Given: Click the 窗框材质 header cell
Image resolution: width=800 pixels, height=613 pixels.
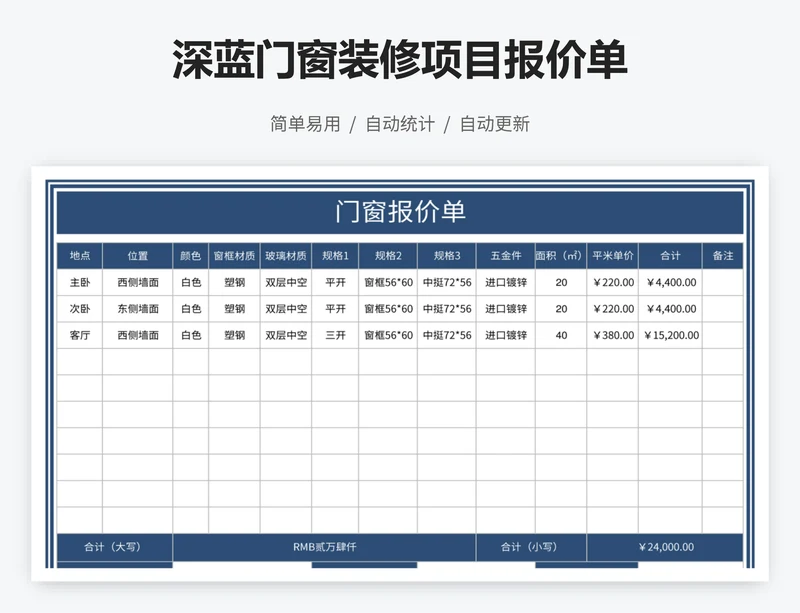Looking at the screenshot, I should [x=234, y=256].
